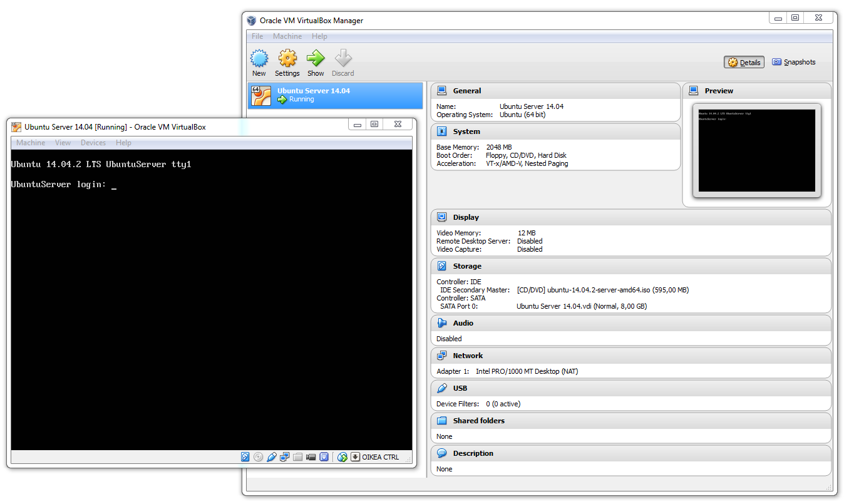The width and height of the screenshot is (844, 504).
Task: Click shared folders icon in VM status bar
Action: 298,457
